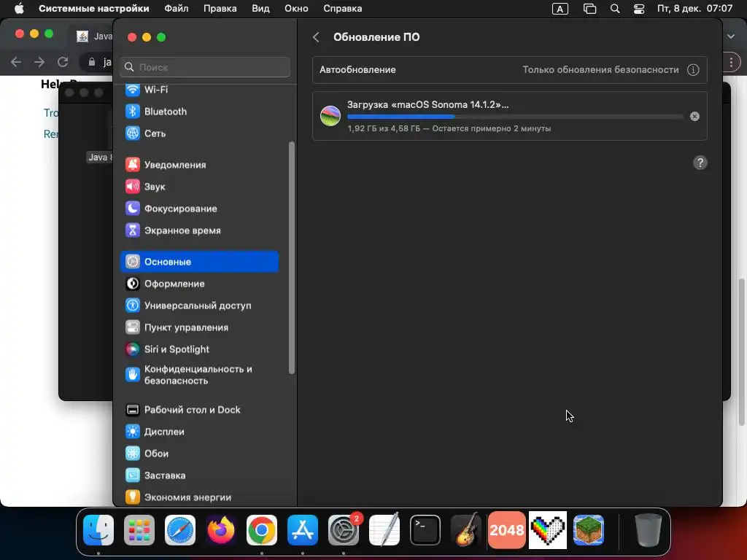Click Только обновления безопасности text
The width and height of the screenshot is (747, 560).
pyautogui.click(x=600, y=70)
